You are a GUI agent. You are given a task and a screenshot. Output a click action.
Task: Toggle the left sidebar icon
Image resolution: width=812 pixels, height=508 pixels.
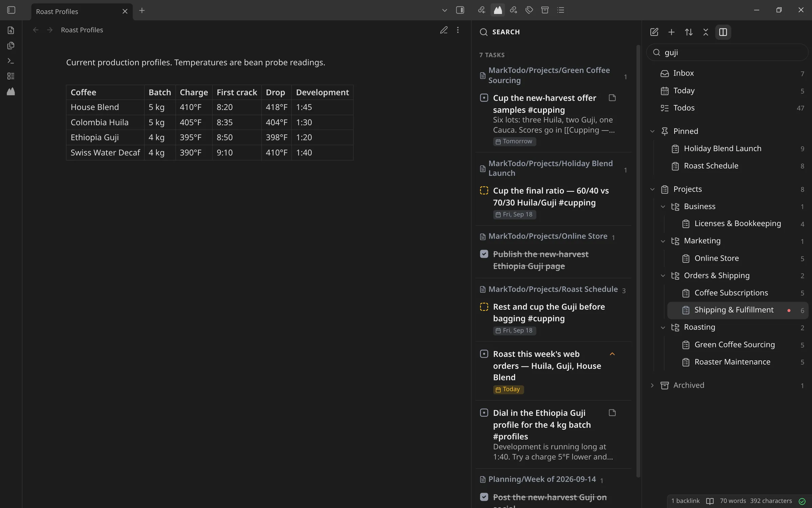11,10
